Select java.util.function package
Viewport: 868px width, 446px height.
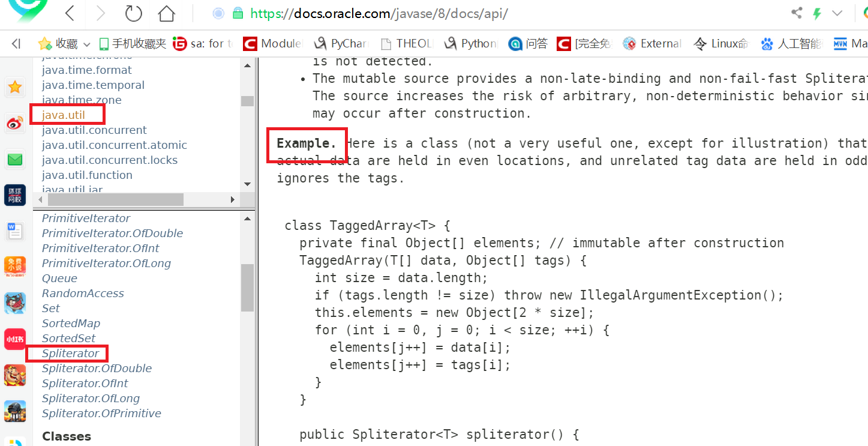click(87, 175)
